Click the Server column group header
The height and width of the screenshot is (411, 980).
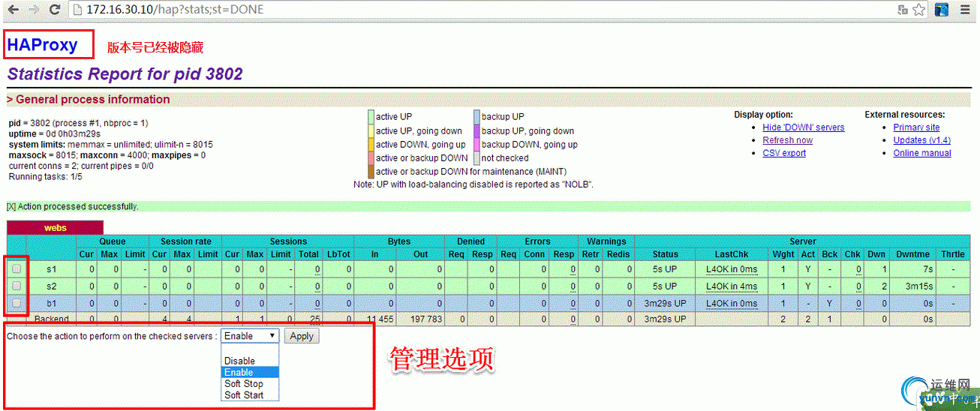pyautogui.click(x=802, y=241)
